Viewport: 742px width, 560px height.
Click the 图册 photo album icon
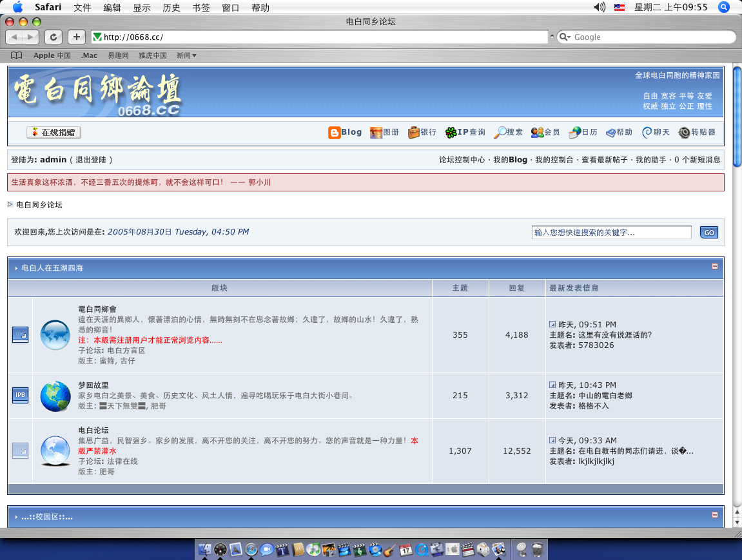(376, 133)
